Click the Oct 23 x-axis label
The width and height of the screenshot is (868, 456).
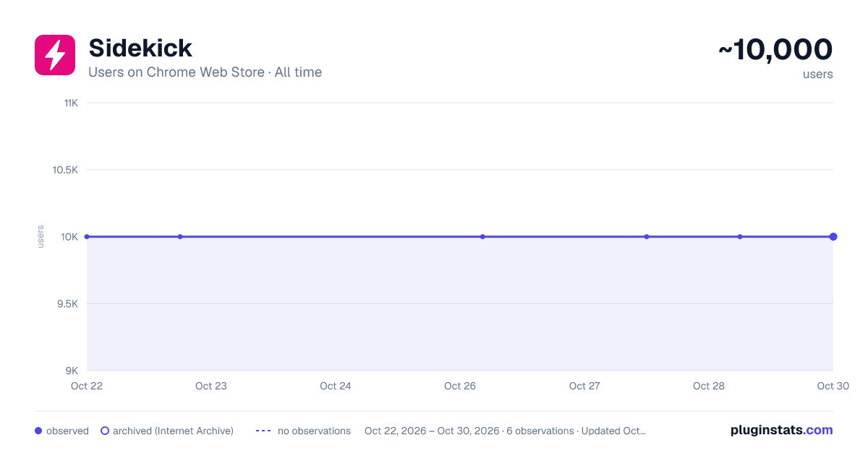pos(211,386)
